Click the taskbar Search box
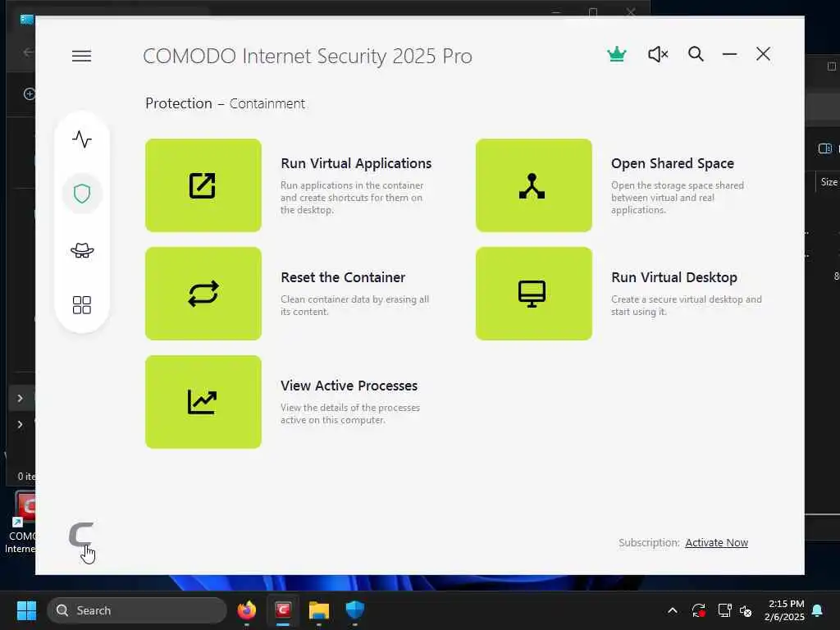Viewport: 840px width, 630px height. [137, 610]
